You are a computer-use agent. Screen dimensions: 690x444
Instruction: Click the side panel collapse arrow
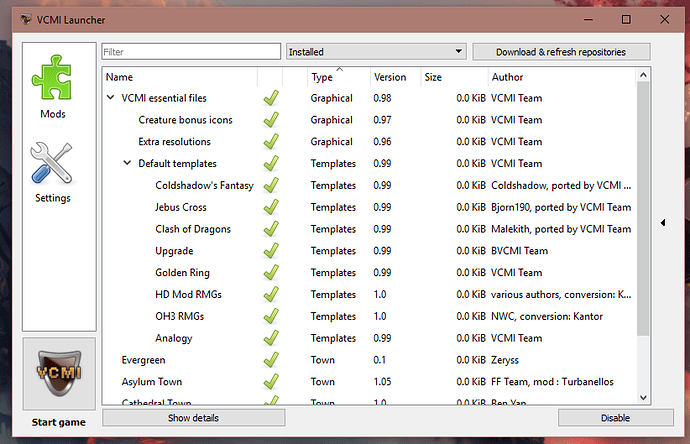coord(663,223)
